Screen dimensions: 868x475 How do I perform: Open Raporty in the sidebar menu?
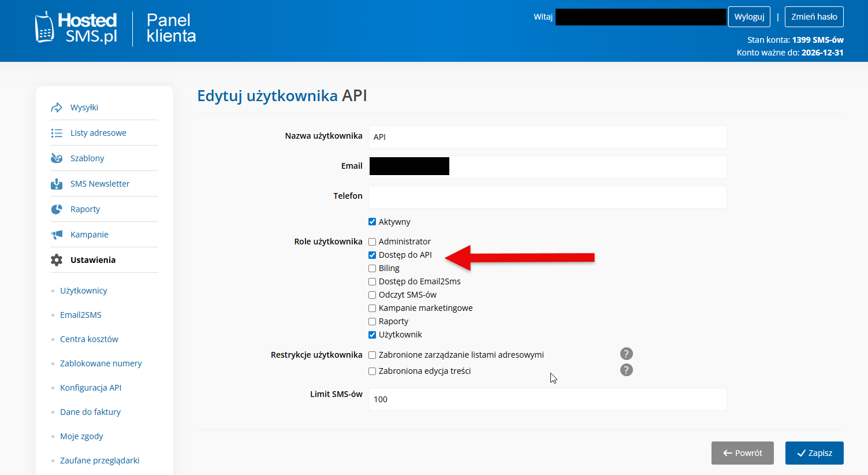coord(85,209)
